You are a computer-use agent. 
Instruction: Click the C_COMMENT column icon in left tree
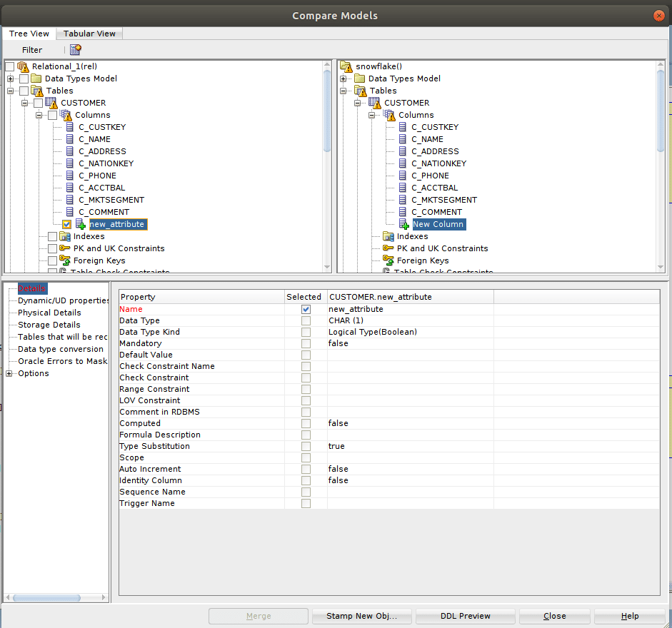click(x=70, y=212)
